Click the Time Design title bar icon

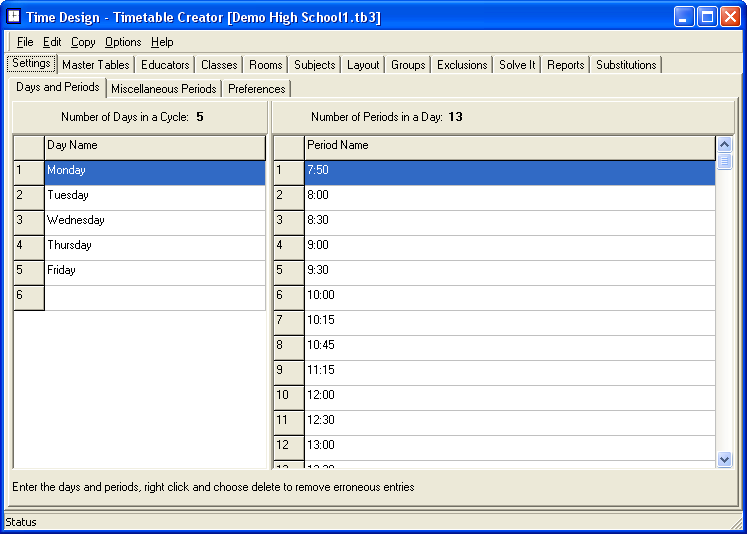point(15,17)
